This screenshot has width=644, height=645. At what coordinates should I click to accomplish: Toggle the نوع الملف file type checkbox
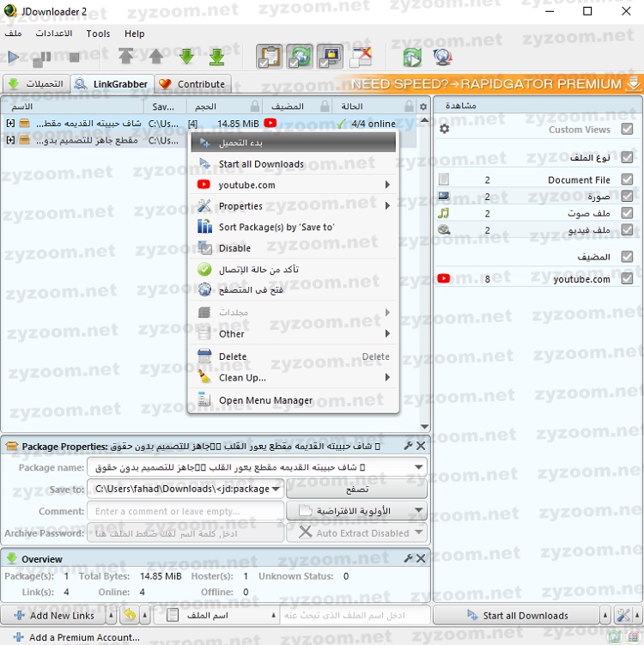pyautogui.click(x=627, y=157)
